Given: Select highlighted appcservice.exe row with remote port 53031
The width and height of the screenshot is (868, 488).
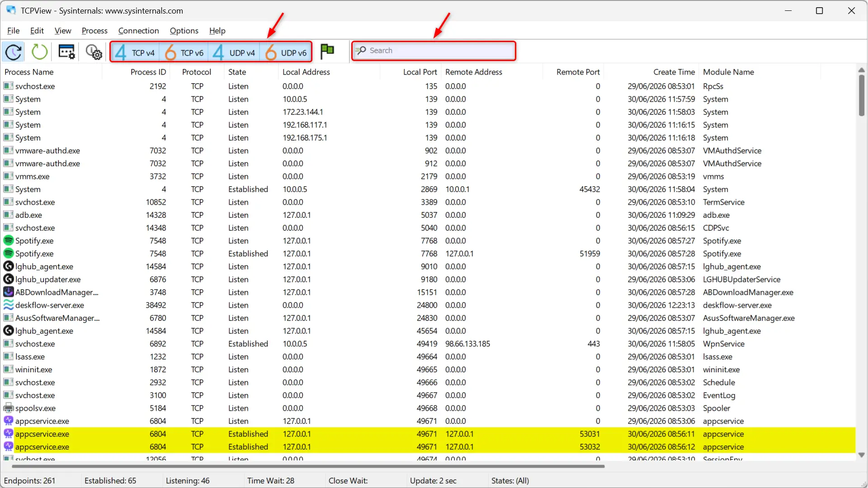Looking at the screenshot, I should (428, 434).
